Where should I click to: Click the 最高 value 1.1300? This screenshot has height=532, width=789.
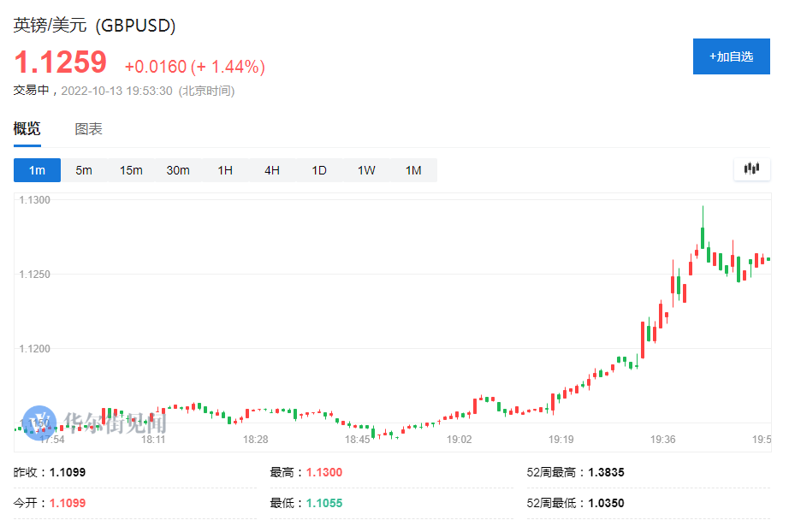(324, 472)
